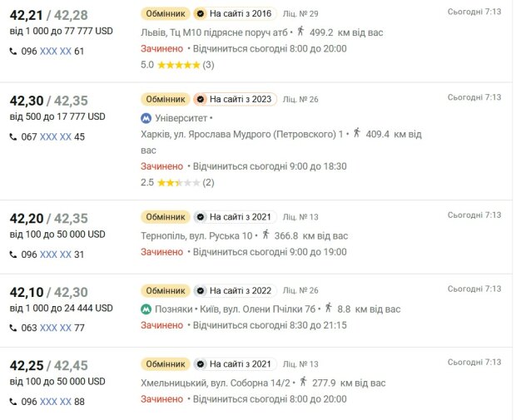Click the walking-distance icon beside 8.8 км
Image resolution: width=516 pixels, height=420 pixels.
[329, 309]
